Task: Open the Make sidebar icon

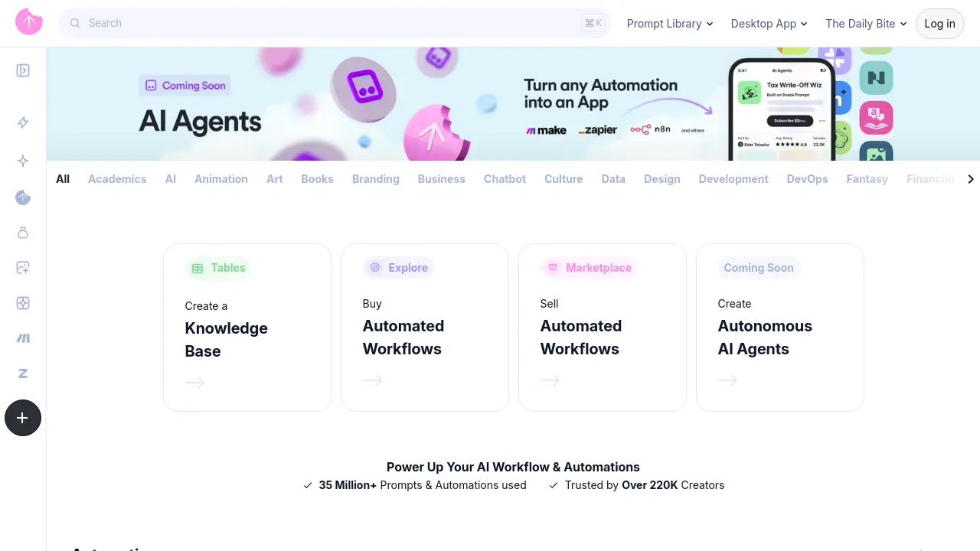Action: pos(23,338)
